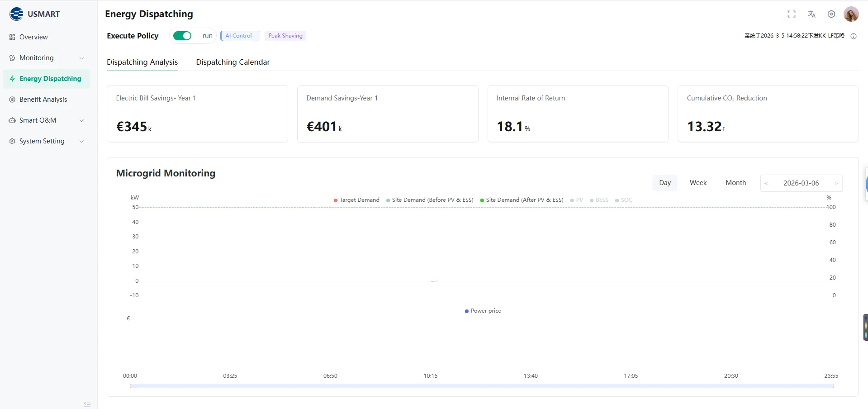Enable the BESS legend series

599,200
